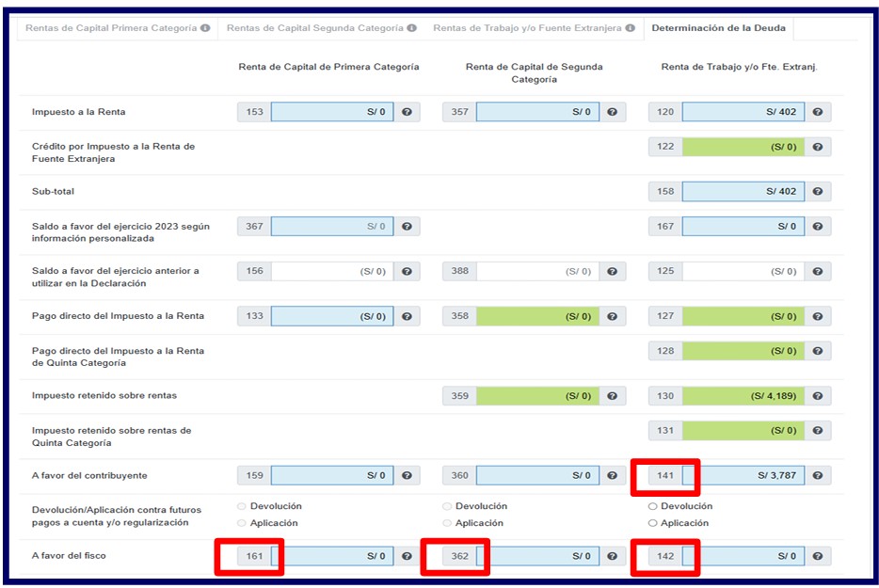
Task: Select Aplicación under Renta de Trabajo column
Action: click(x=653, y=523)
